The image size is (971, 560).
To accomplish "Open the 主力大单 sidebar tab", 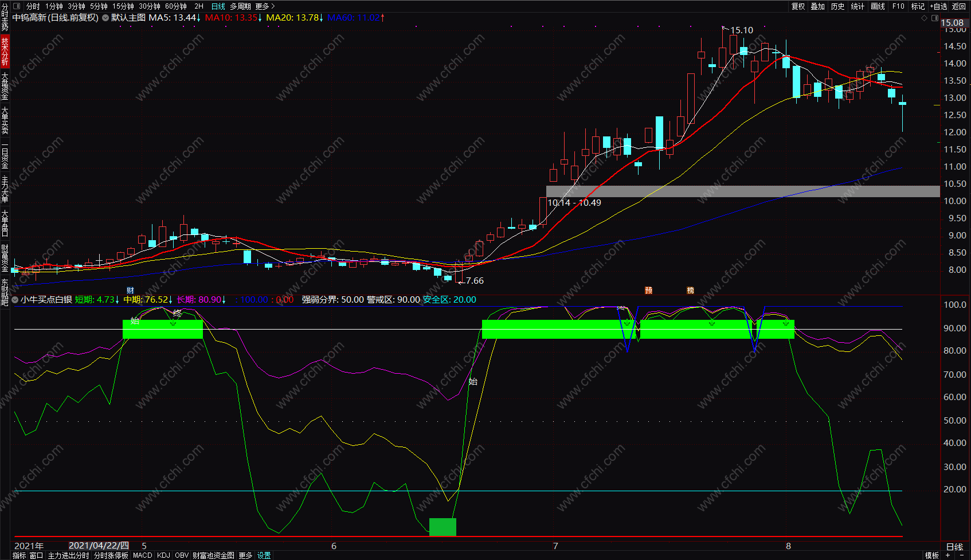I will [x=5, y=189].
